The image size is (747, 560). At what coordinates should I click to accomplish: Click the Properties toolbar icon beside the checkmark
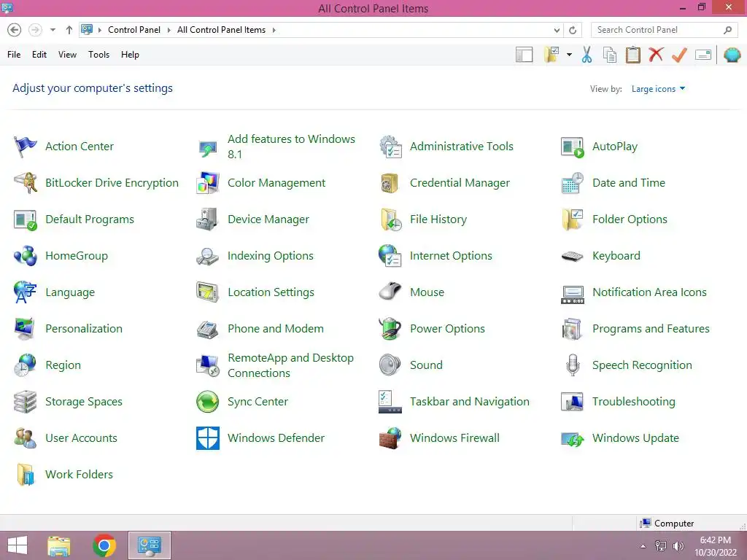pos(703,55)
